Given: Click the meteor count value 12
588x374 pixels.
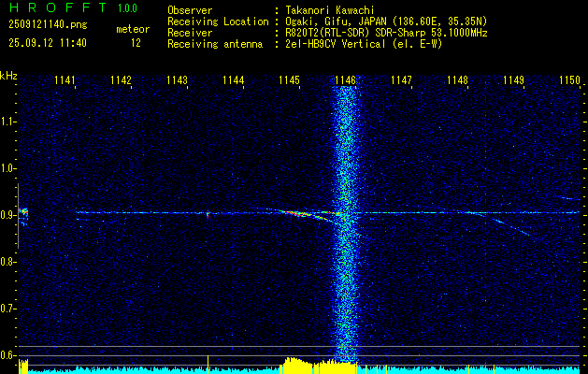Looking at the screenshot, I should click(136, 43).
